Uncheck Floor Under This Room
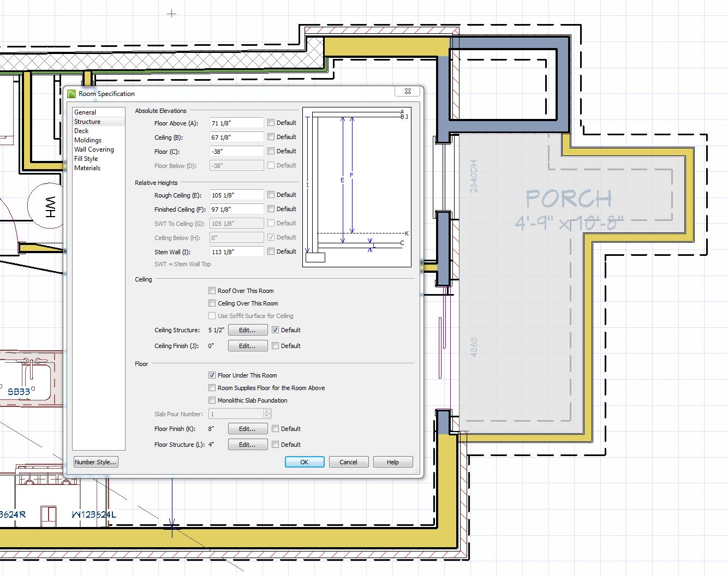 pyautogui.click(x=212, y=375)
